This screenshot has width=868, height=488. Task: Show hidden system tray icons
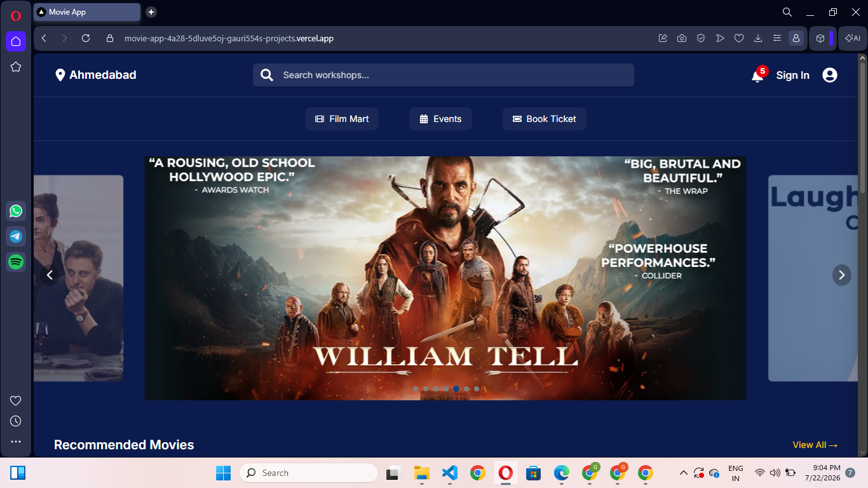point(684,473)
